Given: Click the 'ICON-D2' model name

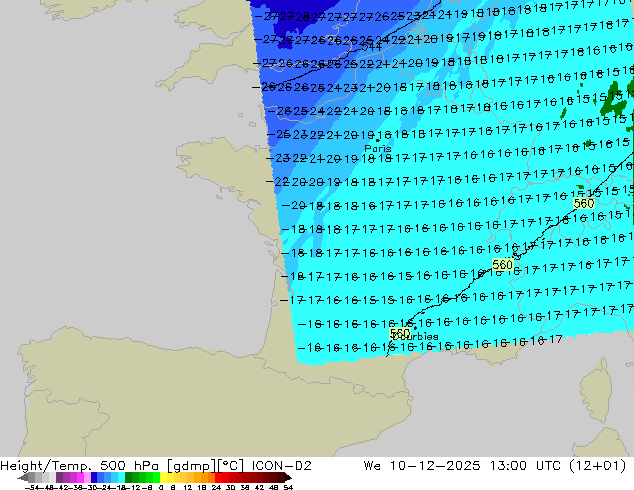Looking at the screenshot, I should 282,466.
